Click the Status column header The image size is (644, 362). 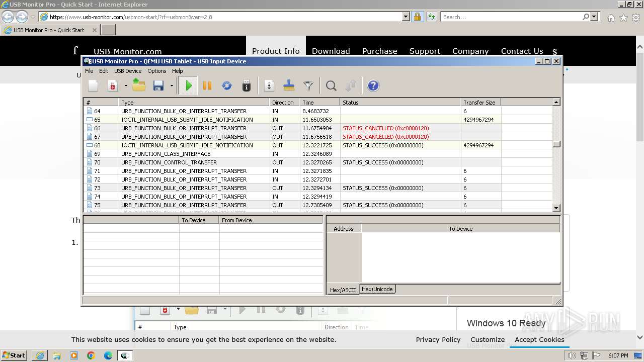pyautogui.click(x=400, y=103)
